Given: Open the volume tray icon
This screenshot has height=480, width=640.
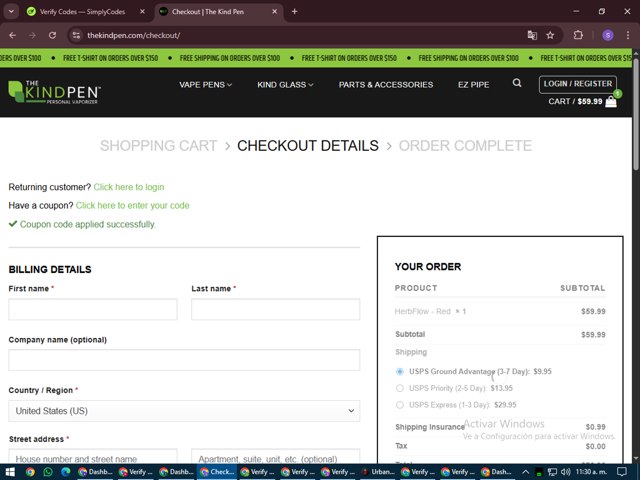Looking at the screenshot, I should 565,472.
